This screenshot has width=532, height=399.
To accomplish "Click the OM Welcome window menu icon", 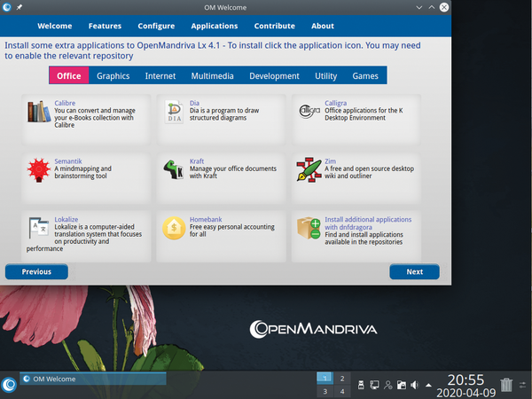I will point(7,7).
